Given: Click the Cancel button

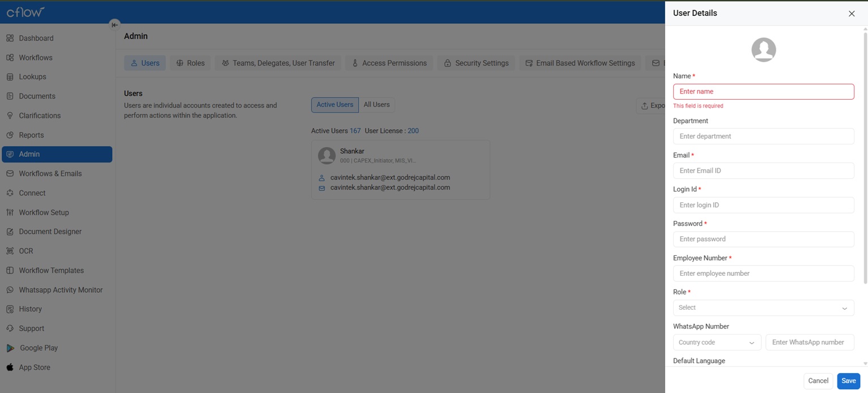Looking at the screenshot, I should click(x=818, y=381).
